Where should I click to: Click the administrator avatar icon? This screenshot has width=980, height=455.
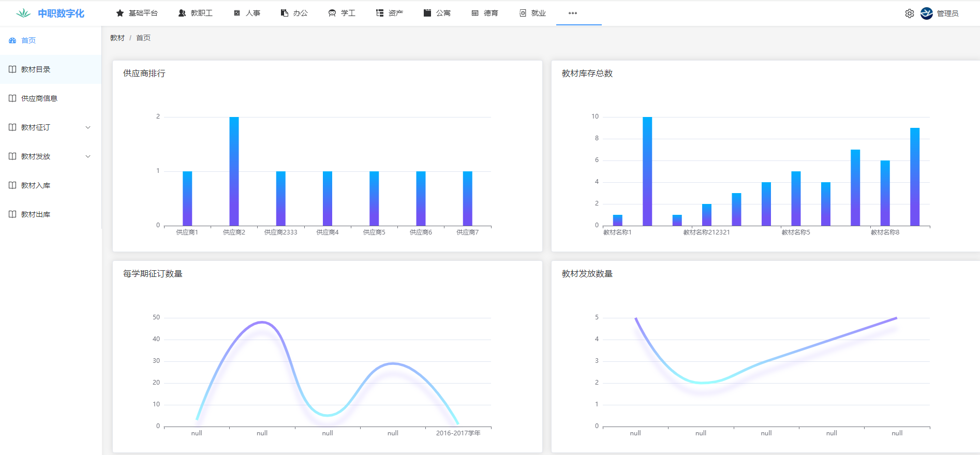tap(927, 13)
